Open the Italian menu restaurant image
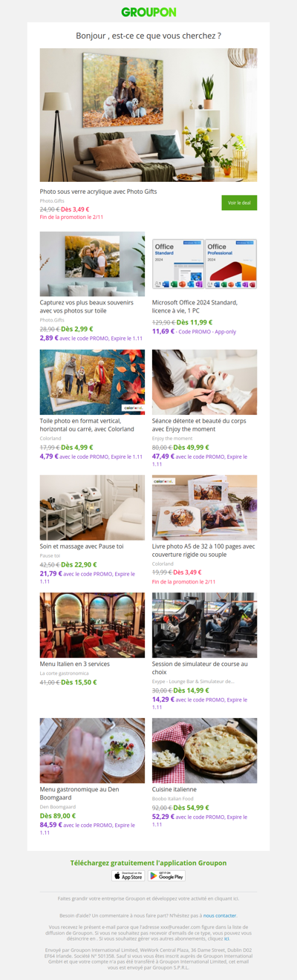Viewport: 297px width, 980px height. [x=92, y=625]
